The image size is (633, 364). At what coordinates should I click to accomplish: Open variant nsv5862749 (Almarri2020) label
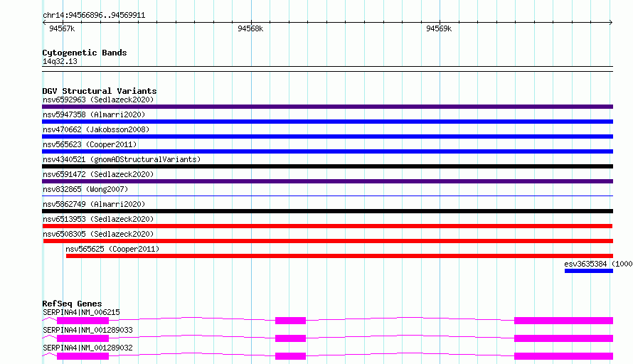pyautogui.click(x=94, y=204)
